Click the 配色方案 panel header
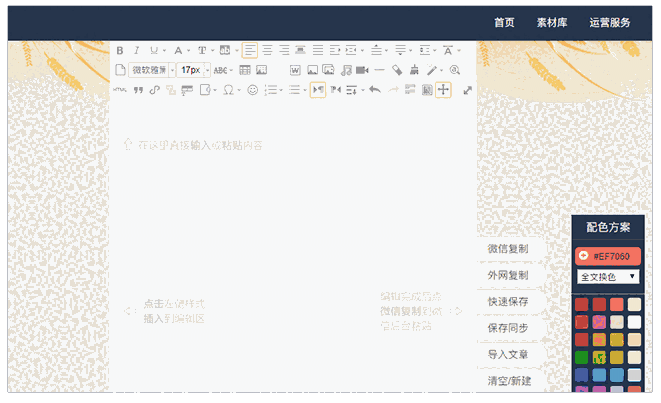This screenshot has width=661, height=403. 608,228
